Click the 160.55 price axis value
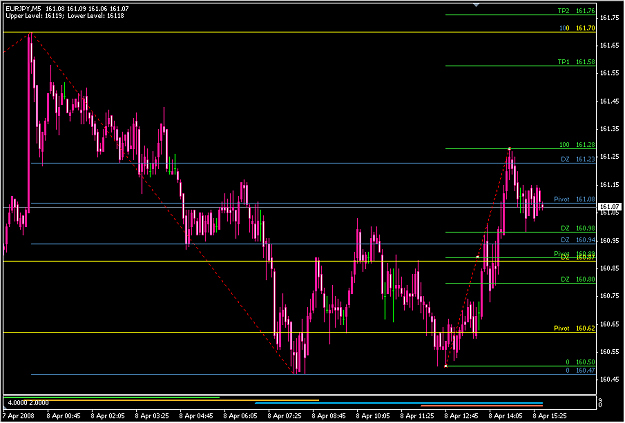Image resolution: width=625 pixels, height=423 pixels. [608, 351]
